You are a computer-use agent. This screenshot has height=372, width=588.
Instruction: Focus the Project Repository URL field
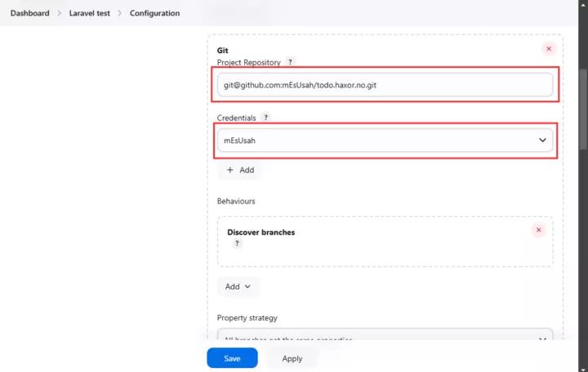385,85
